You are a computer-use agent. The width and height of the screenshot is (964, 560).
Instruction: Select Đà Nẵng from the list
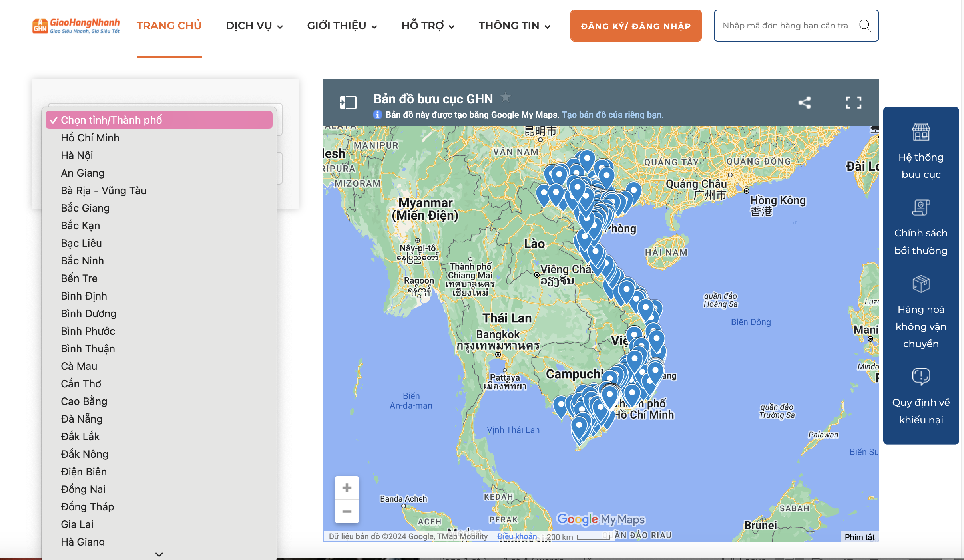click(x=159, y=419)
